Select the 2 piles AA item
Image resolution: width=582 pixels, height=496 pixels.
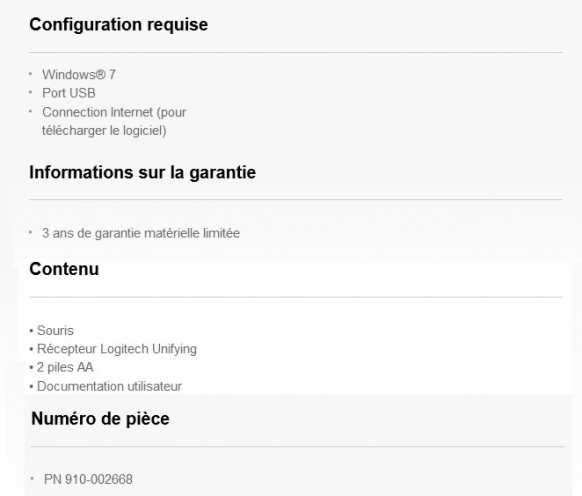[65, 367]
